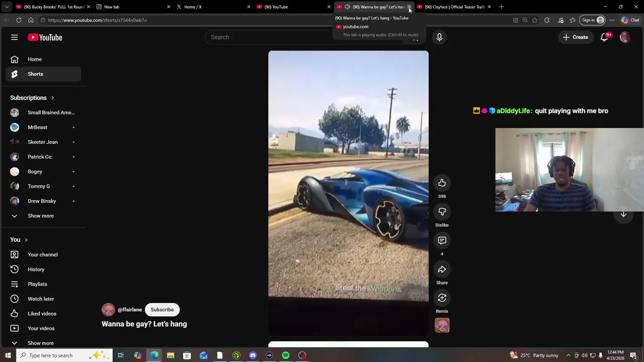The image size is (644, 362).
Task: Open watch History
Action: [x=43, y=269]
